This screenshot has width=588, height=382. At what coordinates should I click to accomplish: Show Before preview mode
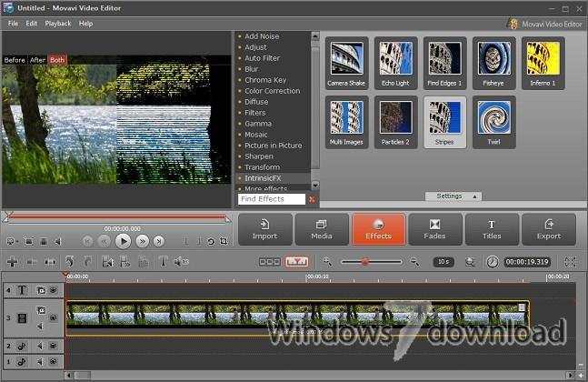pos(15,60)
